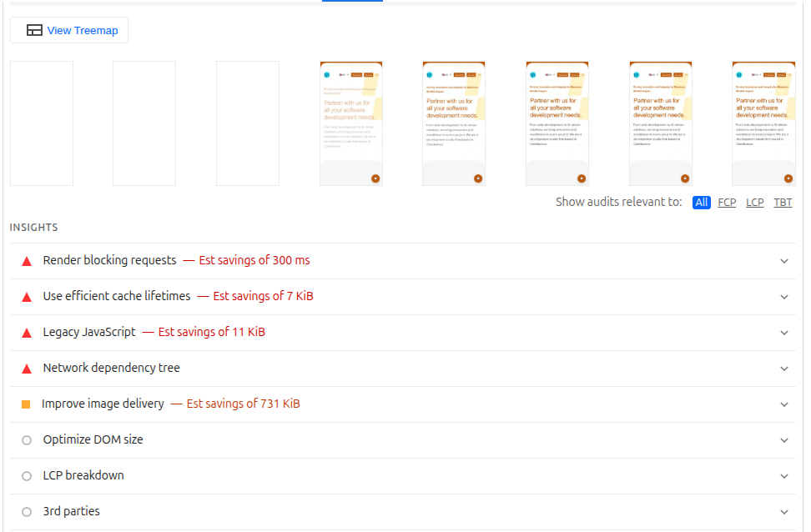This screenshot has width=811, height=532.
Task: Open the Legacy JavaScript insight row
Action: 89,332
